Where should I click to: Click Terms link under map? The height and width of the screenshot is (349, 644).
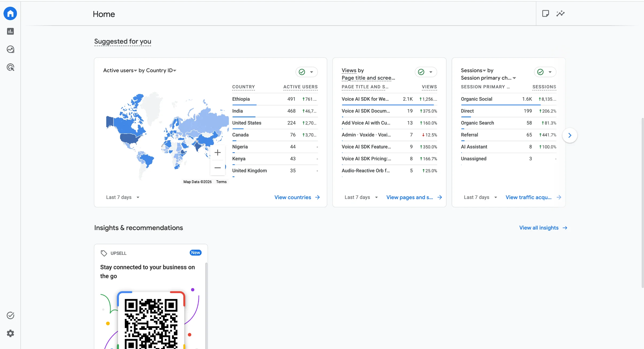point(221,182)
